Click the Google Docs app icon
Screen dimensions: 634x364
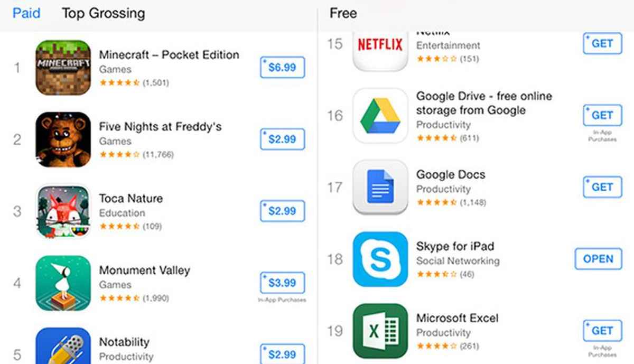tap(379, 188)
